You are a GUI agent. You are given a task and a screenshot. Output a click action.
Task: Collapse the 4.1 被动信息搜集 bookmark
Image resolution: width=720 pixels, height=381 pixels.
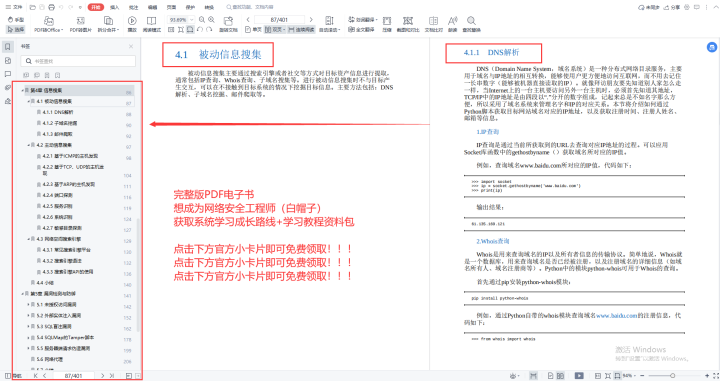pyautogui.click(x=28, y=101)
